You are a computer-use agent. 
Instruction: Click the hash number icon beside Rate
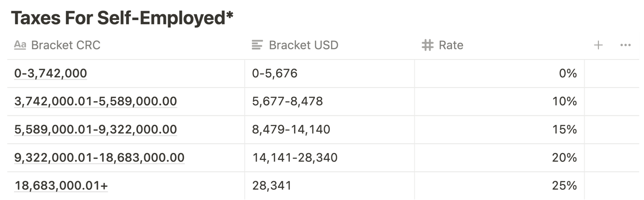[x=428, y=45]
